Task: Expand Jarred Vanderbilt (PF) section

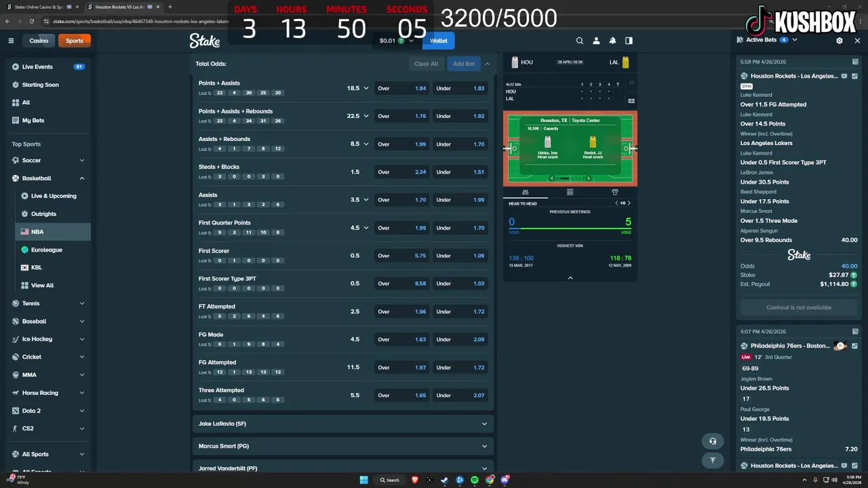Action: 342,466
